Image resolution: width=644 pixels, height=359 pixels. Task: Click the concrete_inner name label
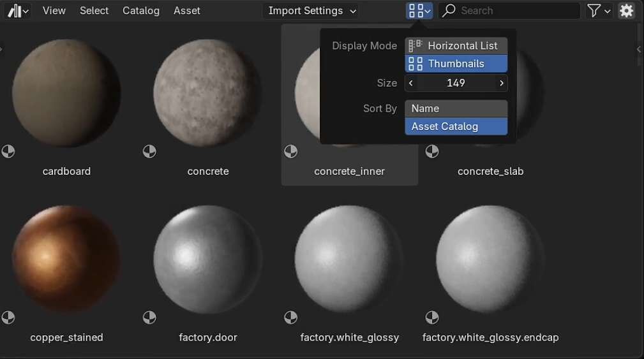350,172
